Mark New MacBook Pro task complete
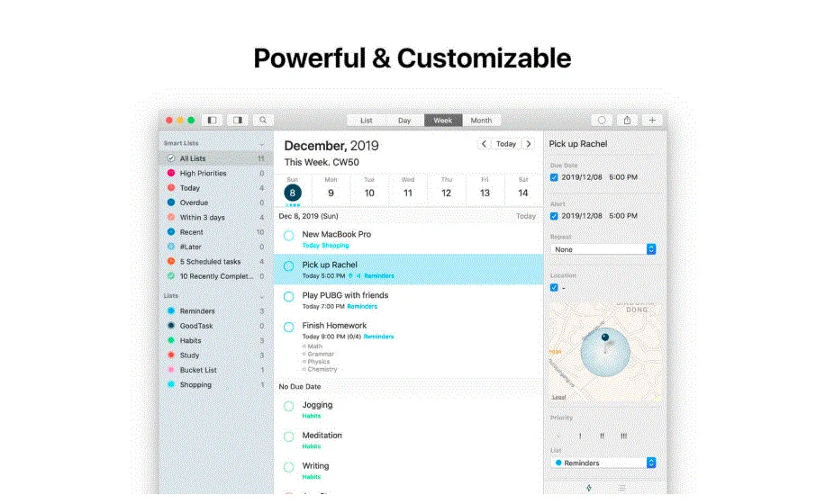Viewport: 816px width, 504px height. coord(288,236)
